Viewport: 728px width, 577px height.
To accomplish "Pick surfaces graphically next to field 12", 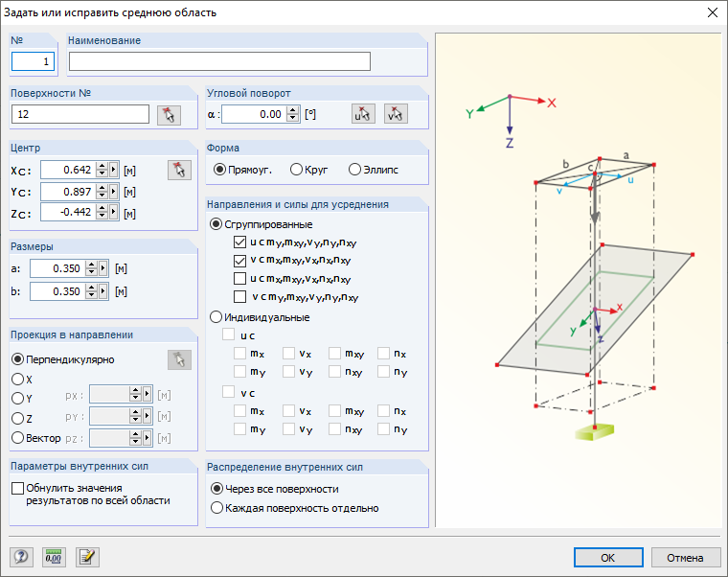I will 169,115.
